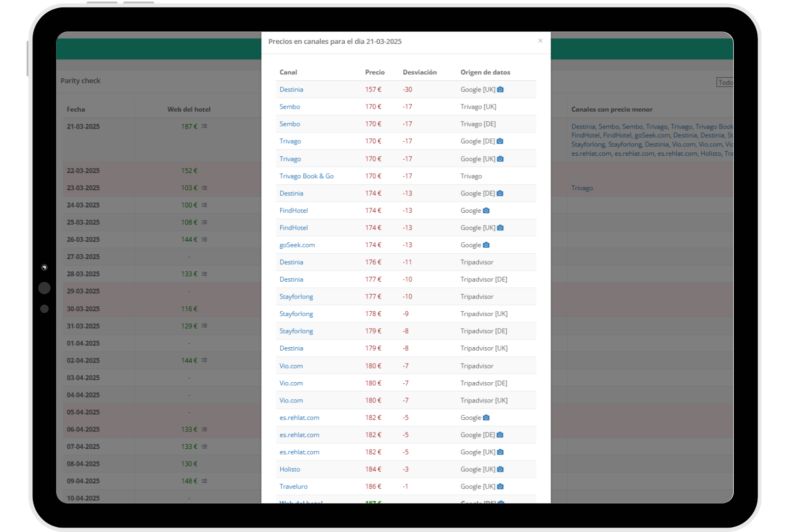Open list icon for 24-03-2025 hotel price
The image size is (788, 532).
tap(204, 205)
